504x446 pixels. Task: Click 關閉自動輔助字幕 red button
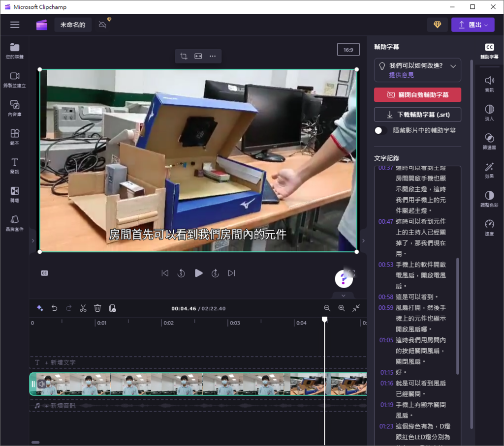tap(417, 95)
